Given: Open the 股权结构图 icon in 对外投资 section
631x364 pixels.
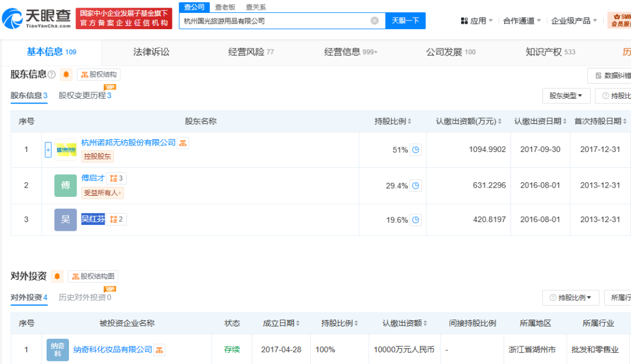Looking at the screenshot, I should 93,276.
